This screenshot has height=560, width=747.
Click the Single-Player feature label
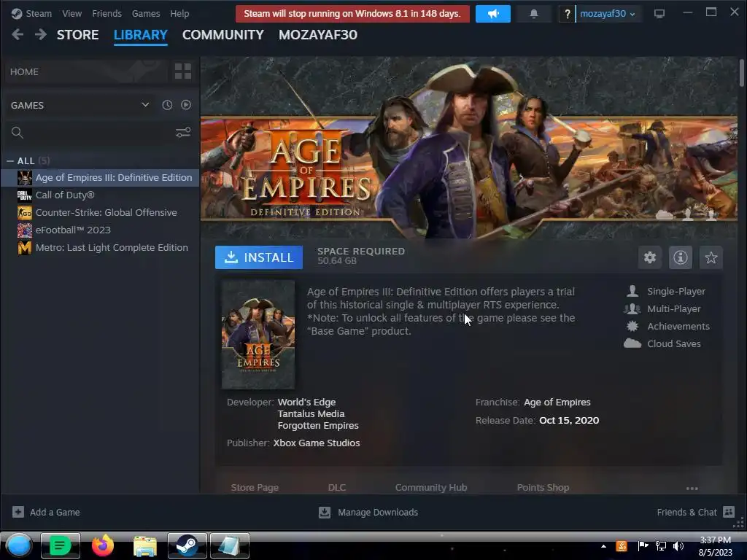tap(676, 292)
